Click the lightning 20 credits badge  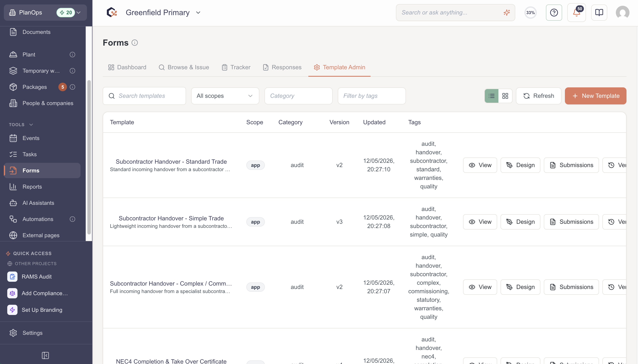tap(65, 13)
